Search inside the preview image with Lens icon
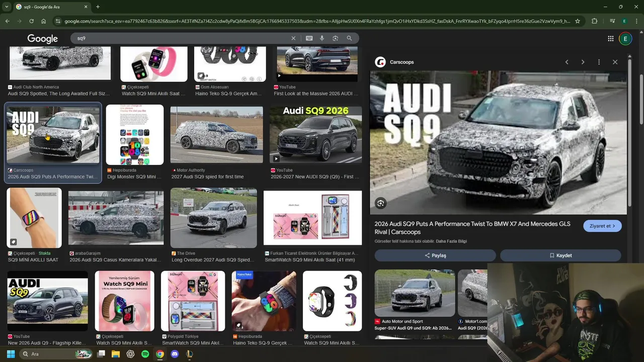644x362 pixels. click(x=380, y=203)
